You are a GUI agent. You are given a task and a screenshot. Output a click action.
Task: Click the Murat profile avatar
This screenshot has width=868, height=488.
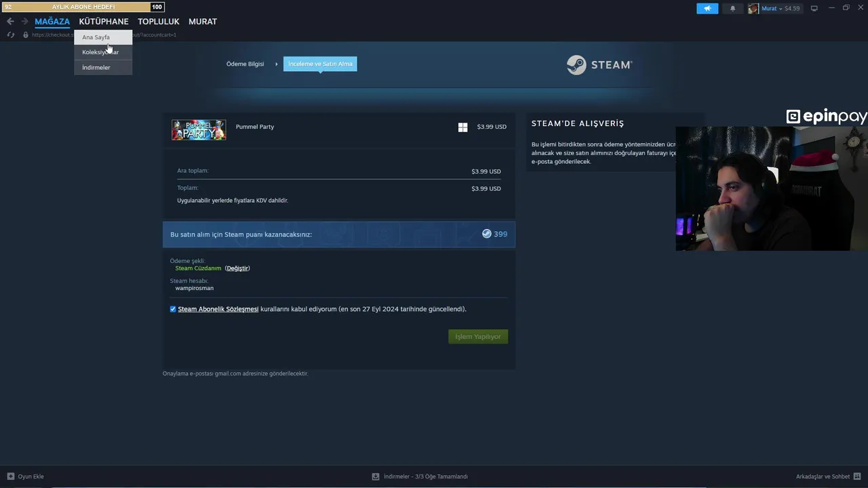[x=753, y=8]
